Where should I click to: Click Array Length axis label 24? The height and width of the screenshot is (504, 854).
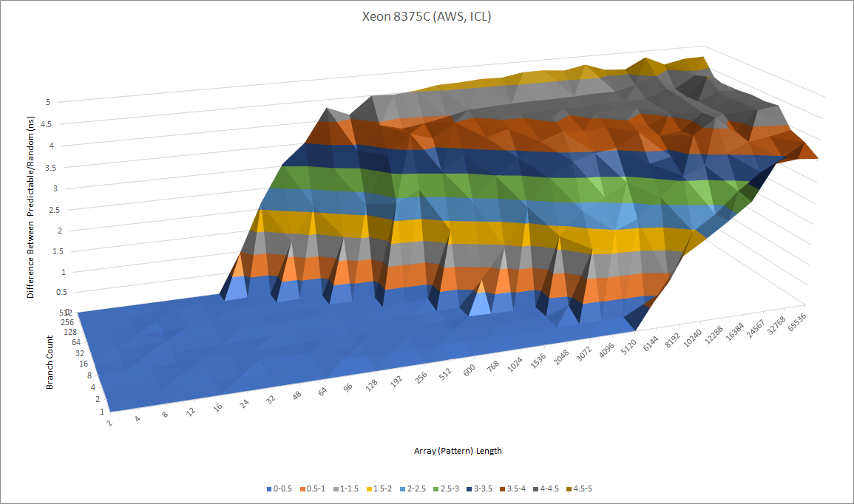[x=245, y=403]
